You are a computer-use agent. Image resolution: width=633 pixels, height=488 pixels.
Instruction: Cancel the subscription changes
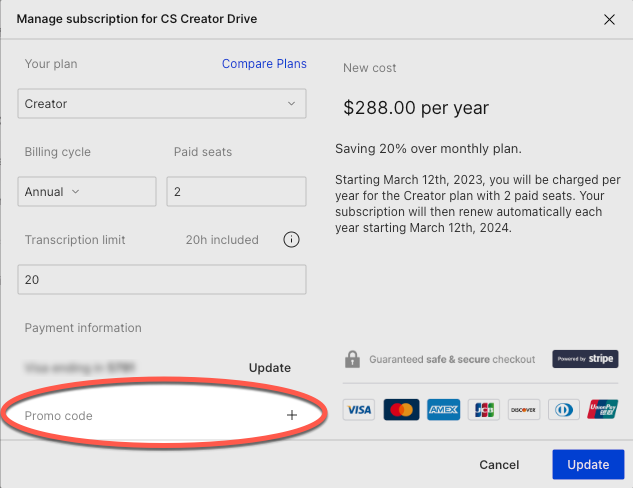coord(499,464)
